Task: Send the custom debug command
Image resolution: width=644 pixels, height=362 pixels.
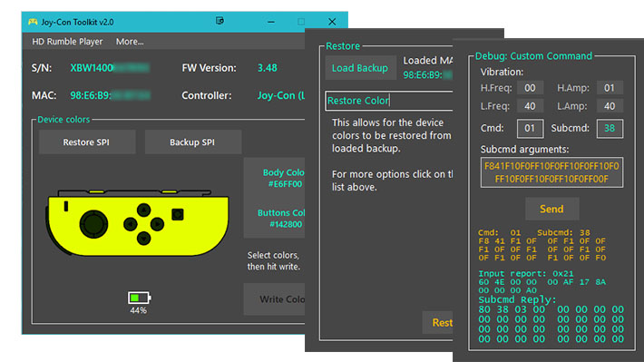Action: [x=551, y=209]
